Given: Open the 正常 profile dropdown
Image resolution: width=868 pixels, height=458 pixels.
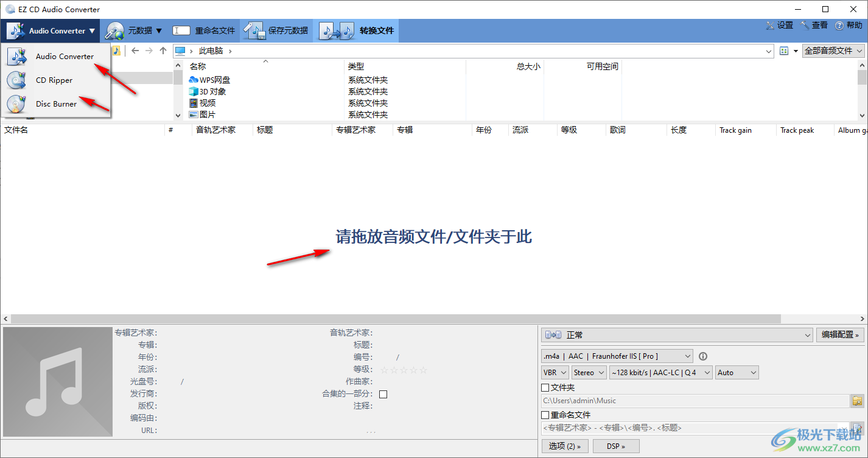Looking at the screenshot, I should click(676, 334).
